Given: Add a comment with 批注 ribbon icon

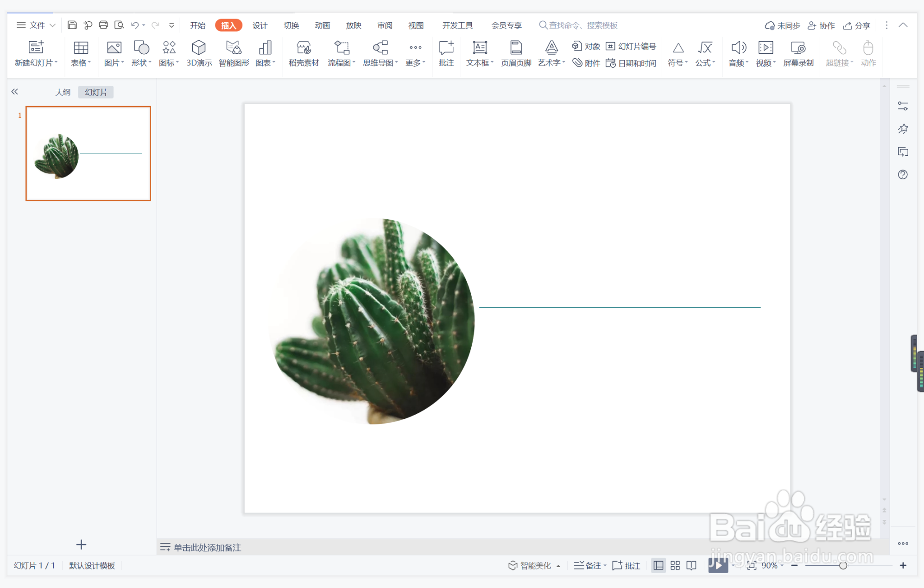Looking at the screenshot, I should click(x=446, y=47).
